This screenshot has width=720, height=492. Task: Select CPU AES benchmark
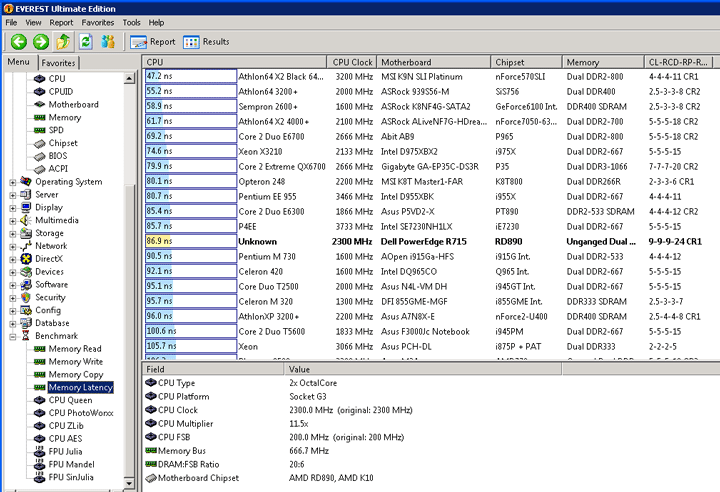(x=65, y=439)
